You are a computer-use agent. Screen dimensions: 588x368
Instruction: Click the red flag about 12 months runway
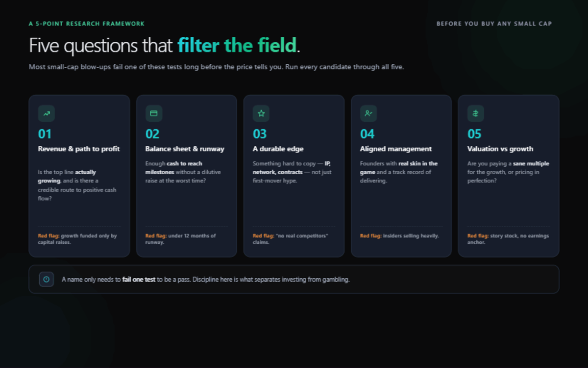pos(181,239)
